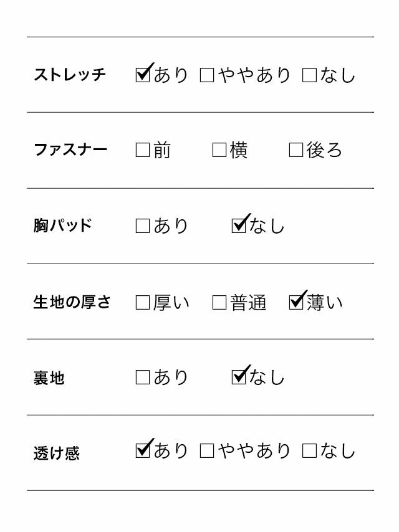399x532 pixels.
Task: Uncheck the 透け感 あり checkbox
Action: 143,450
